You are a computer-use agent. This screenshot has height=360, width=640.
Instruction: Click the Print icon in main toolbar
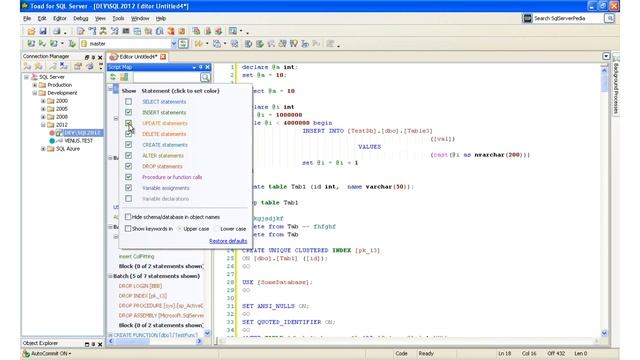click(57, 31)
